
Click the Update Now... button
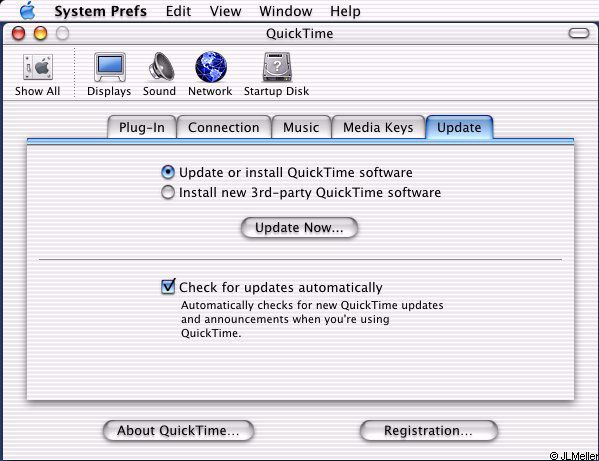300,228
